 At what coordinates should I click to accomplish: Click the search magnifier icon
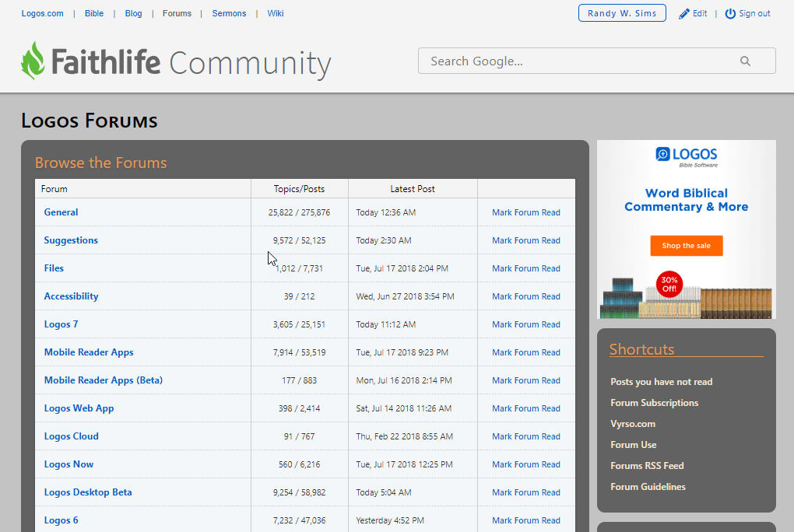(x=745, y=61)
